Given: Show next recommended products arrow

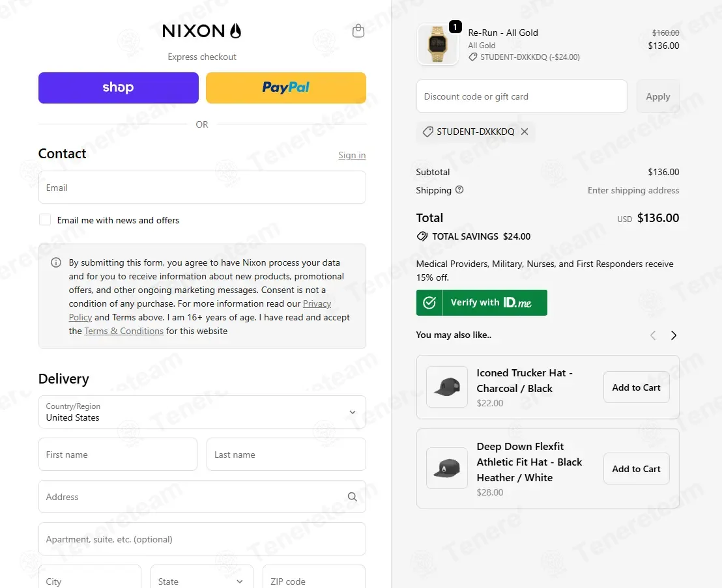Looking at the screenshot, I should pyautogui.click(x=673, y=335).
